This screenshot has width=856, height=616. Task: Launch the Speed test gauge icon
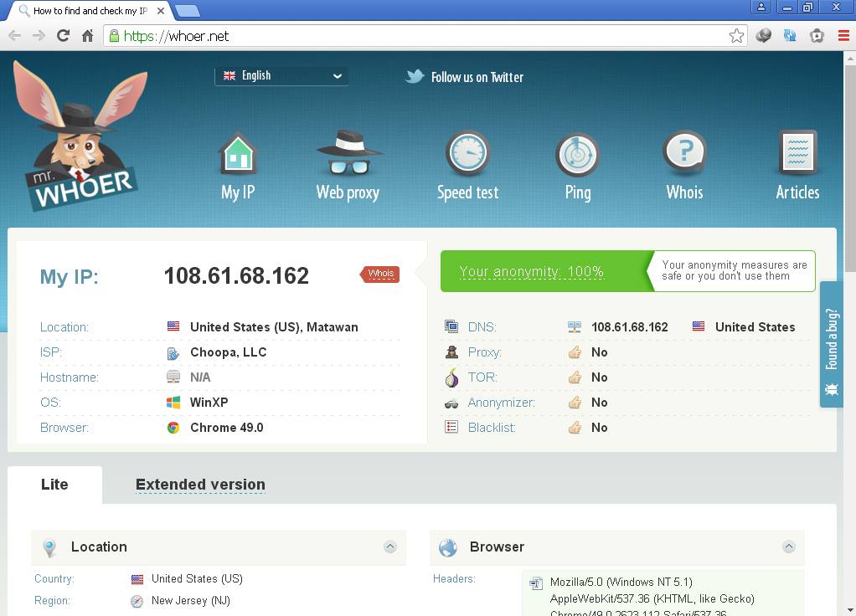pyautogui.click(x=468, y=153)
